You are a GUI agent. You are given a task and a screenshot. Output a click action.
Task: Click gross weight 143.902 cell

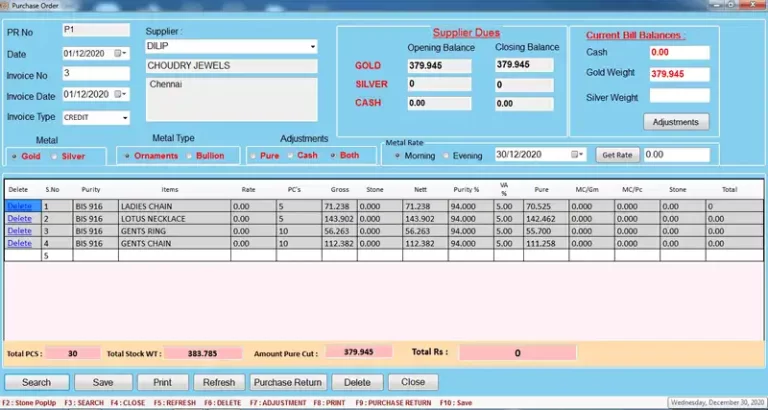click(x=339, y=218)
